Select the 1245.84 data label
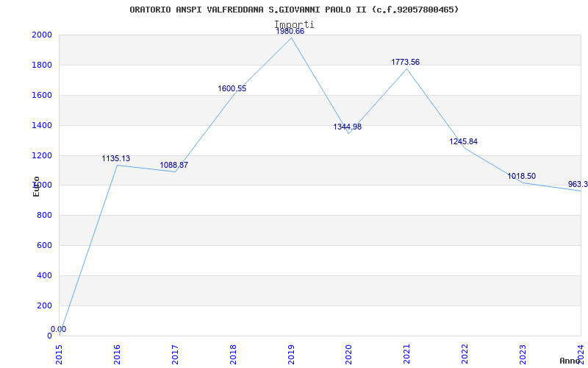The image size is (588, 368). click(464, 141)
